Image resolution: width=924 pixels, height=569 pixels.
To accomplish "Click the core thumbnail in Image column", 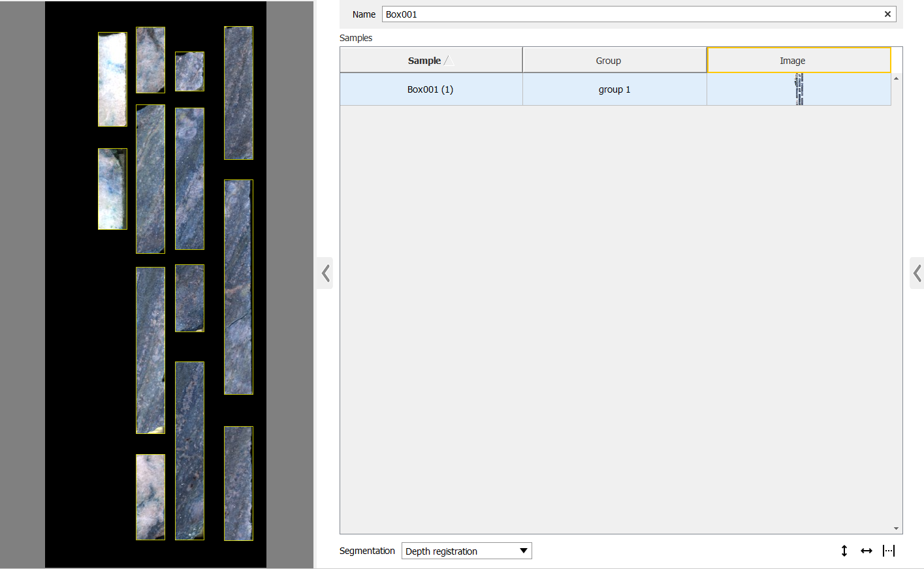I will pyautogui.click(x=799, y=89).
